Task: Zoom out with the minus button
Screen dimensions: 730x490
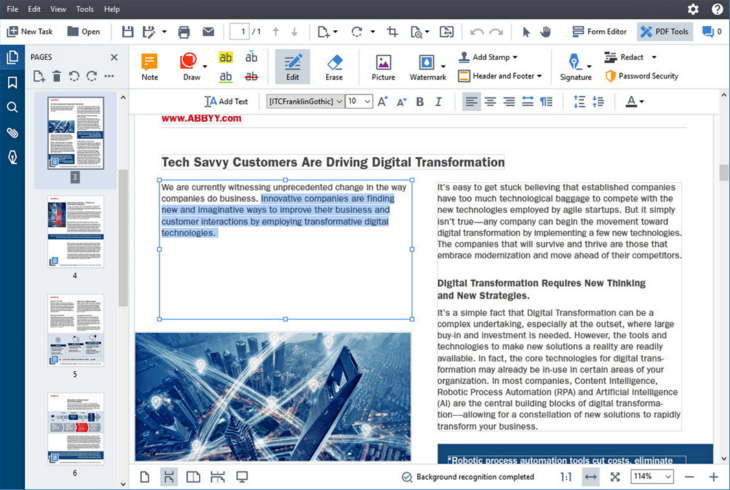Action: pos(689,476)
